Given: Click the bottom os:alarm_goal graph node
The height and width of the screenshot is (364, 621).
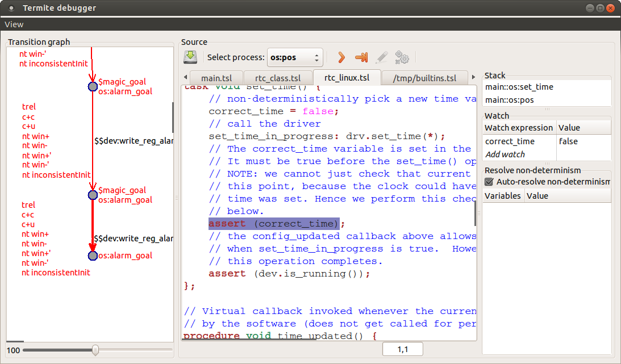Looking at the screenshot, I should [x=93, y=256].
